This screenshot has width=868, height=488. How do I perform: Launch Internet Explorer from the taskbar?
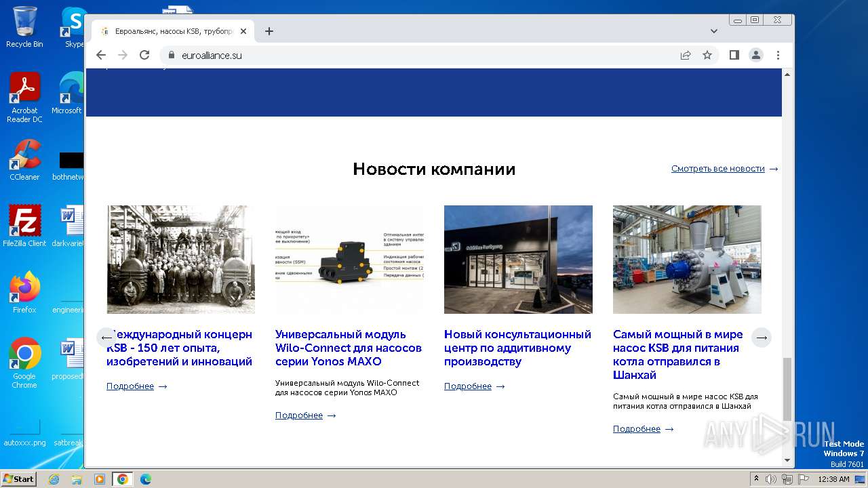(x=54, y=479)
